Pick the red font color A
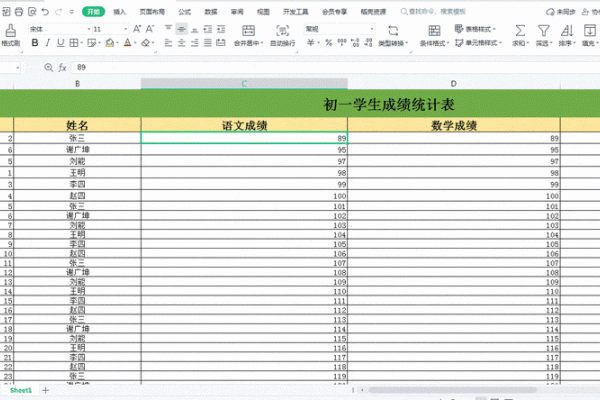600x400 pixels. click(127, 43)
